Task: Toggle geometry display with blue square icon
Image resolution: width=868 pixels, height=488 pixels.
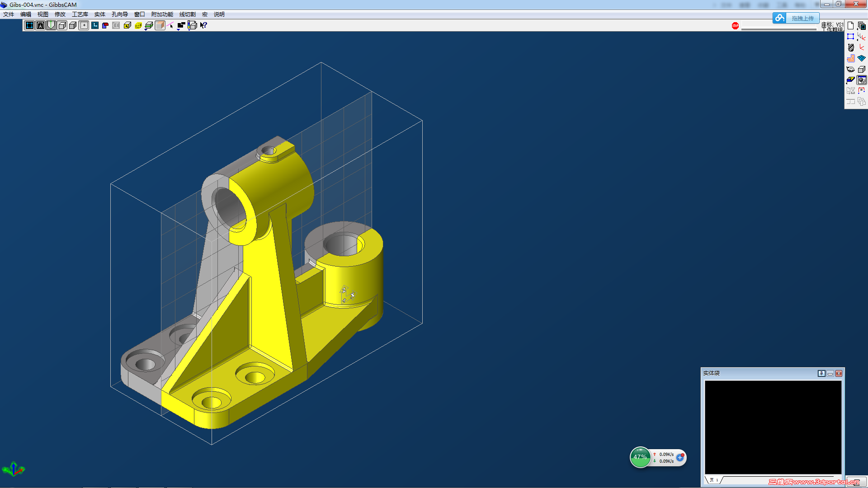Action: (x=29, y=25)
